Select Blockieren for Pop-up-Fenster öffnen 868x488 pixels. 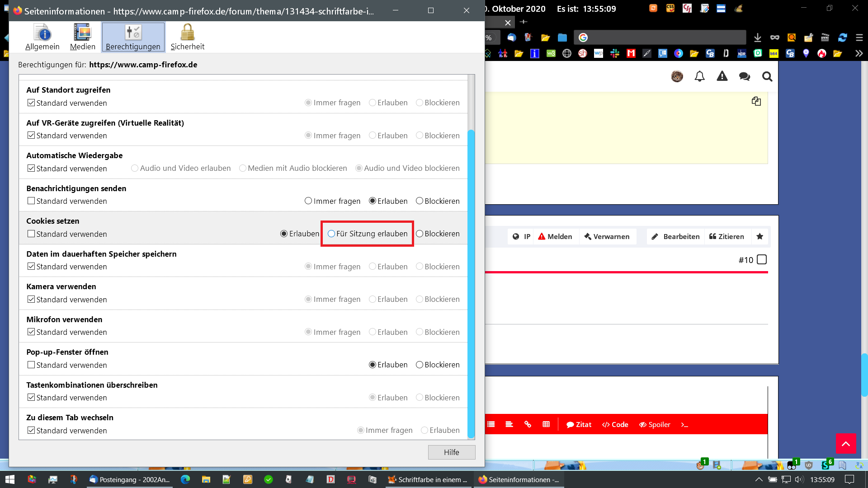pyautogui.click(x=420, y=365)
